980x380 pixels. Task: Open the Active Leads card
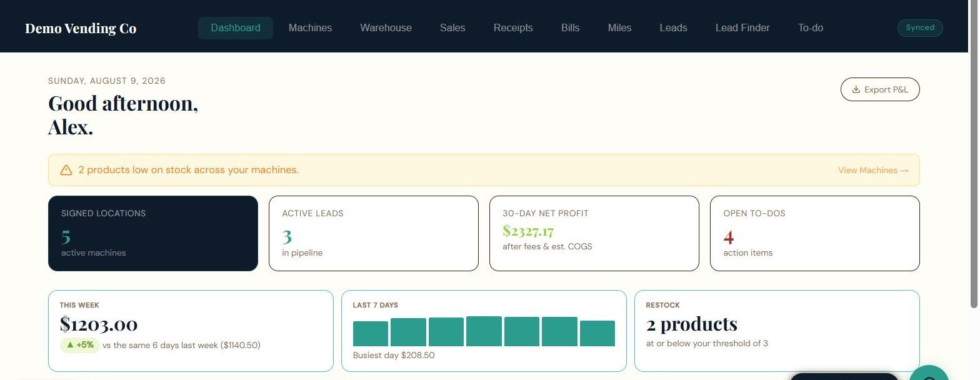tap(374, 233)
